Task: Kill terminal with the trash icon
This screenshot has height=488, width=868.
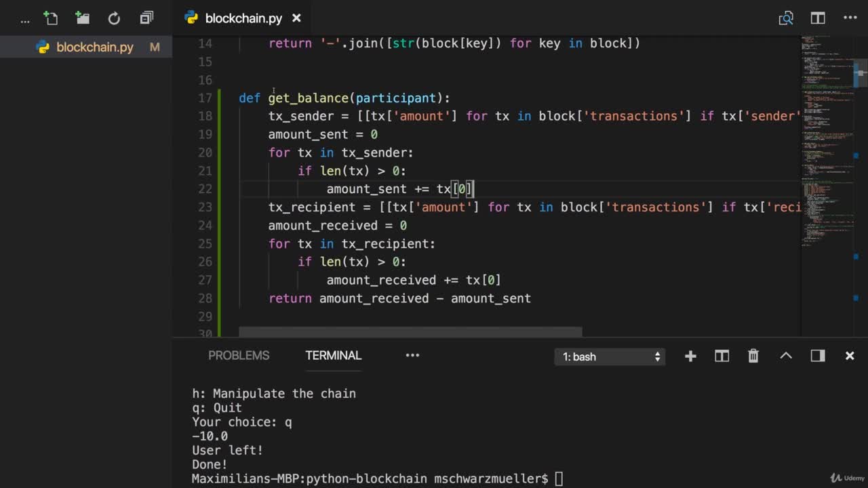Action: 753,357
